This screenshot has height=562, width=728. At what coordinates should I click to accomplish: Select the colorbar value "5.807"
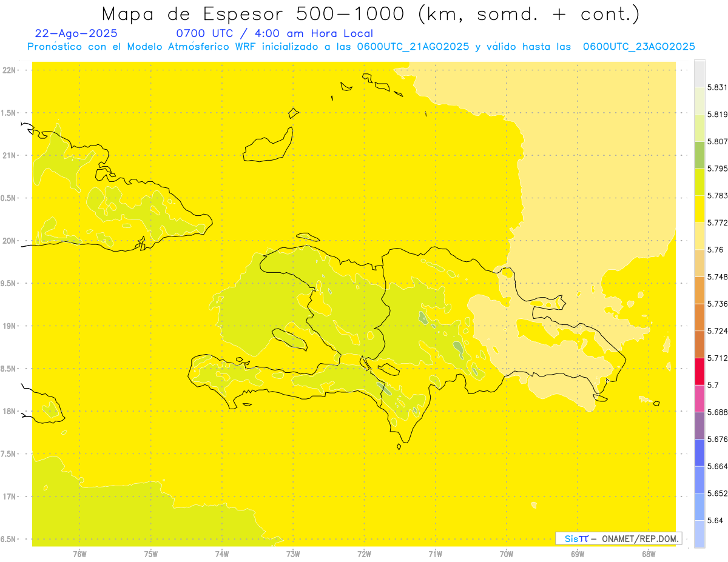(717, 141)
